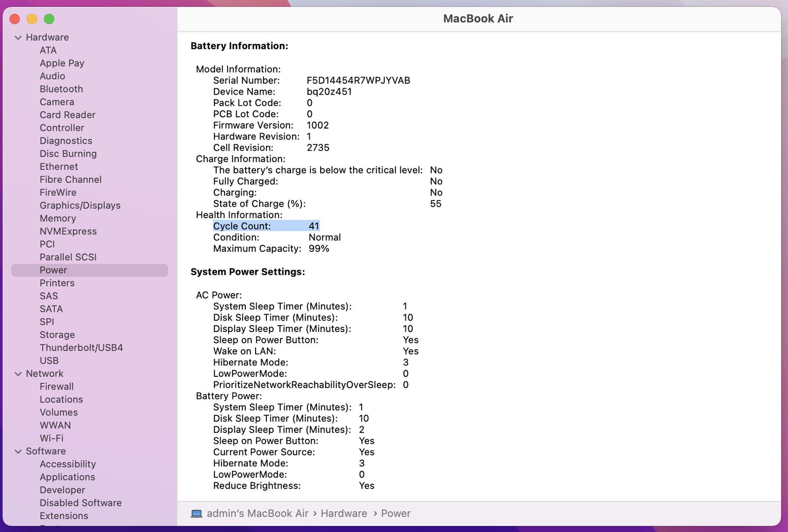Show Printers information
This screenshot has width=788, height=532.
pos(57,283)
